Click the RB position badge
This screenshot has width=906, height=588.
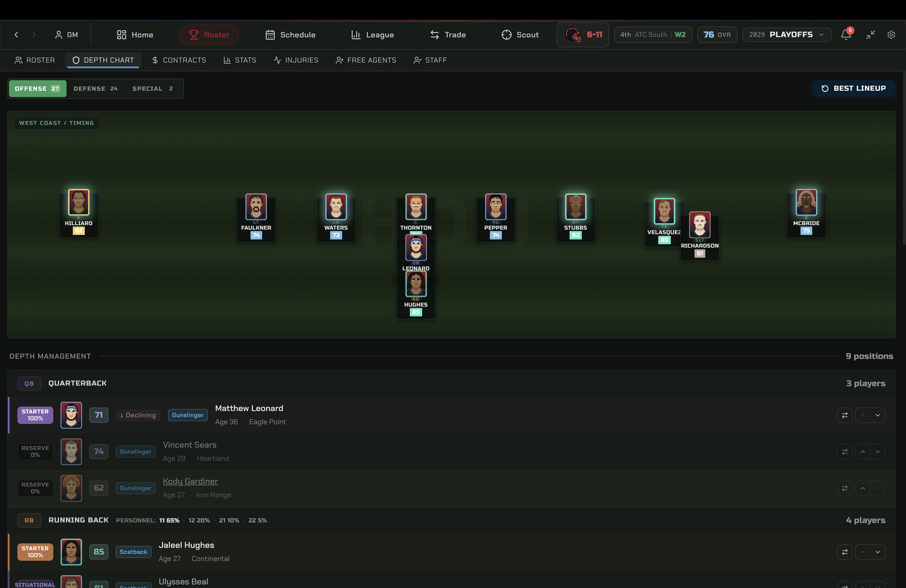coord(29,520)
